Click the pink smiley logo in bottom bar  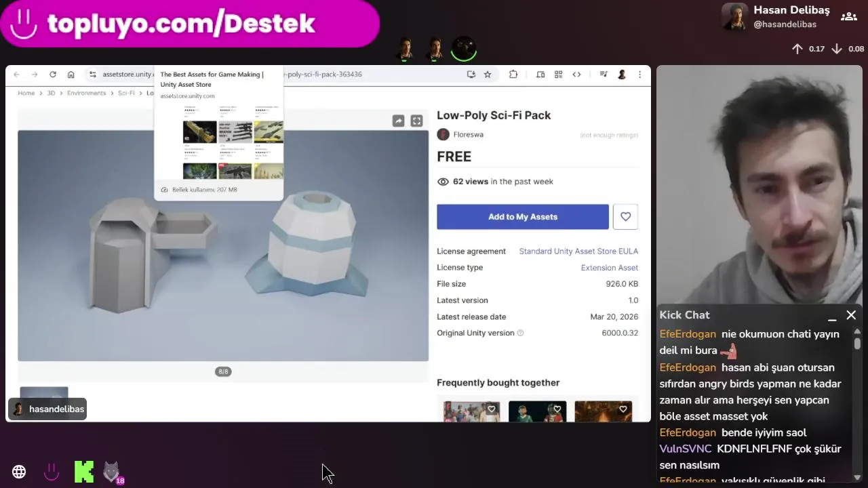tap(52, 472)
